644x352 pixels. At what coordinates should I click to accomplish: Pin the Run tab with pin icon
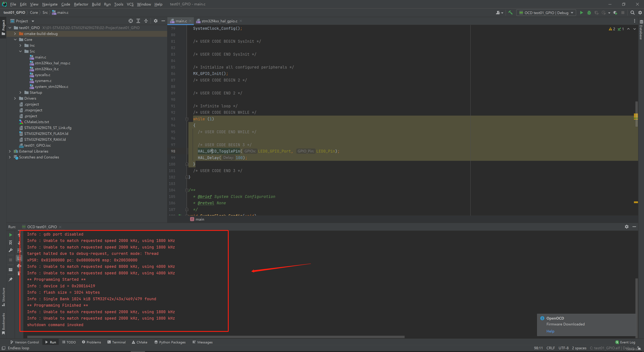pyautogui.click(x=11, y=279)
